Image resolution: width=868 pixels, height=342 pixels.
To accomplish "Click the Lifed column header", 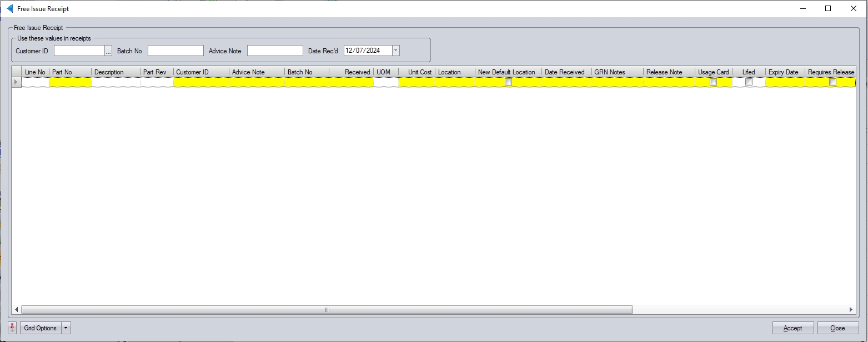I will (749, 72).
